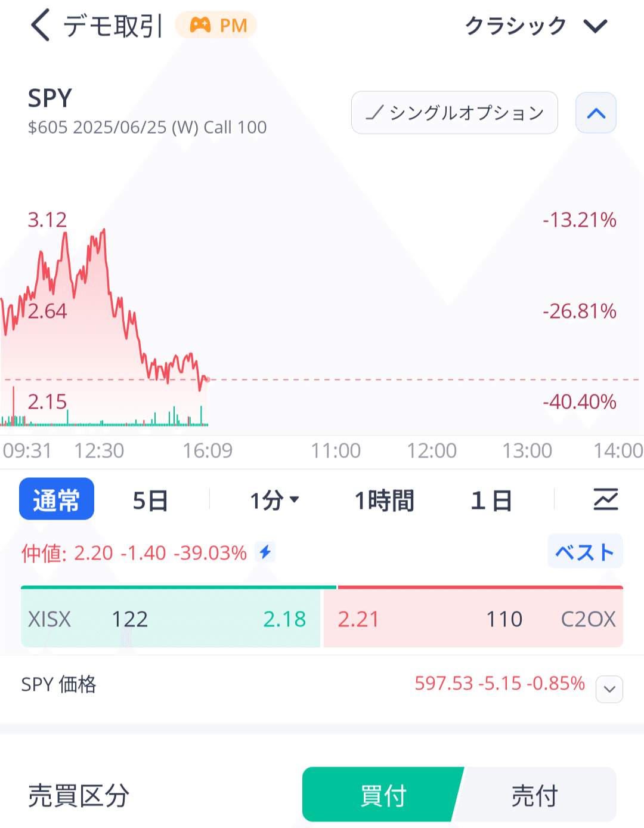Screen dimensions: 644x828
Task: Select the 1時間 chart tab
Action: [x=384, y=499]
